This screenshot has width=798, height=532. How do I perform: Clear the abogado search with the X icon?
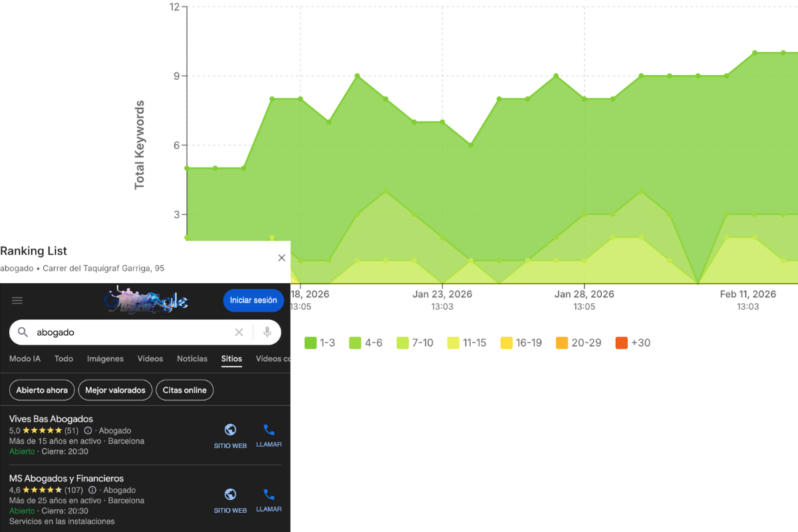click(x=239, y=332)
